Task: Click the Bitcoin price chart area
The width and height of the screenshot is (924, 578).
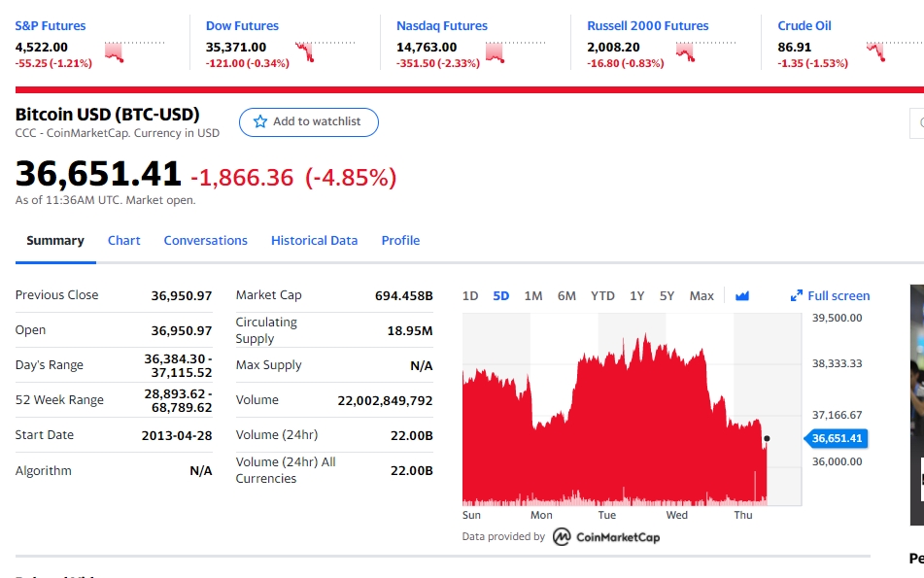Action: pyautogui.click(x=632, y=410)
